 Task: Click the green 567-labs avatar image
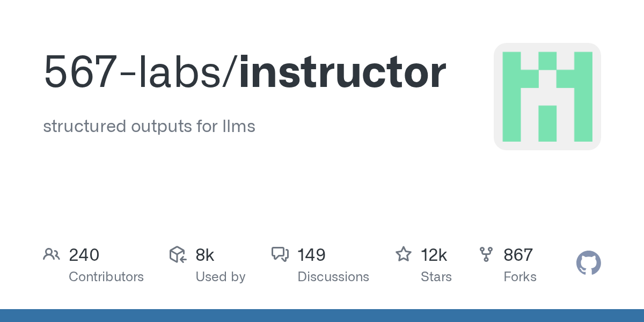[547, 97]
